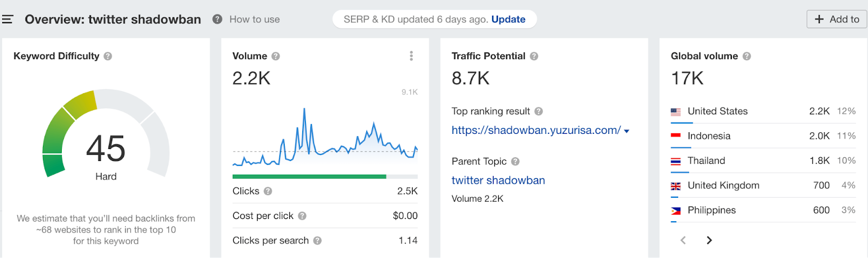868x258 pixels.
Task: Click the United States flag icon
Action: click(675, 112)
